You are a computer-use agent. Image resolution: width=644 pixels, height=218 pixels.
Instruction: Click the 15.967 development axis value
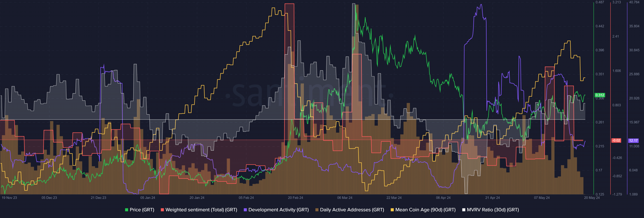click(634, 122)
